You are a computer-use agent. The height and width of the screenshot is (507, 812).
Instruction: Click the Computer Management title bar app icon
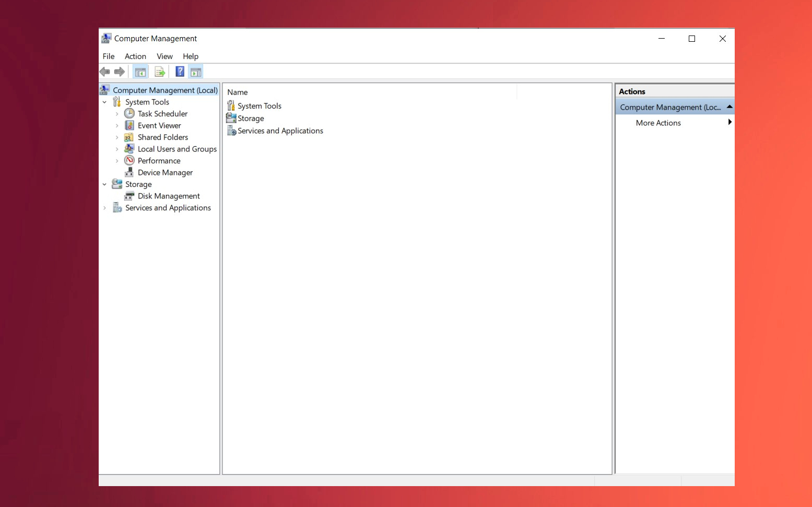(x=107, y=38)
